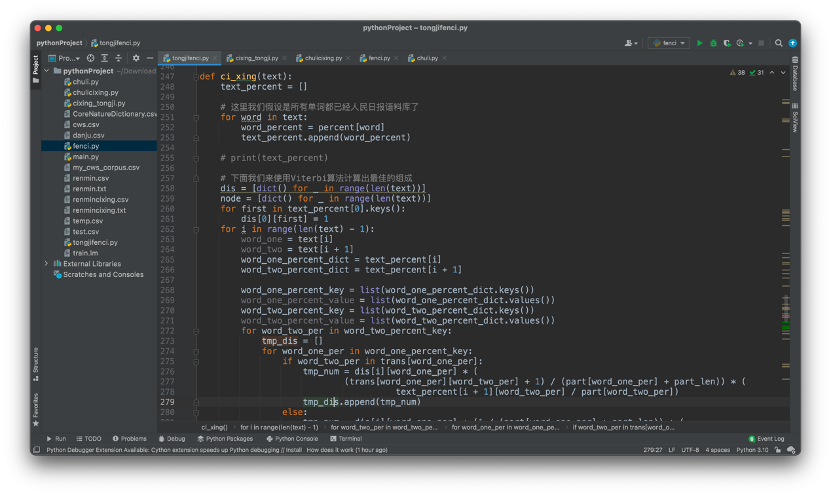Screen dimensions: 832x496
Task: Open the Problems tool window
Action: (x=129, y=439)
